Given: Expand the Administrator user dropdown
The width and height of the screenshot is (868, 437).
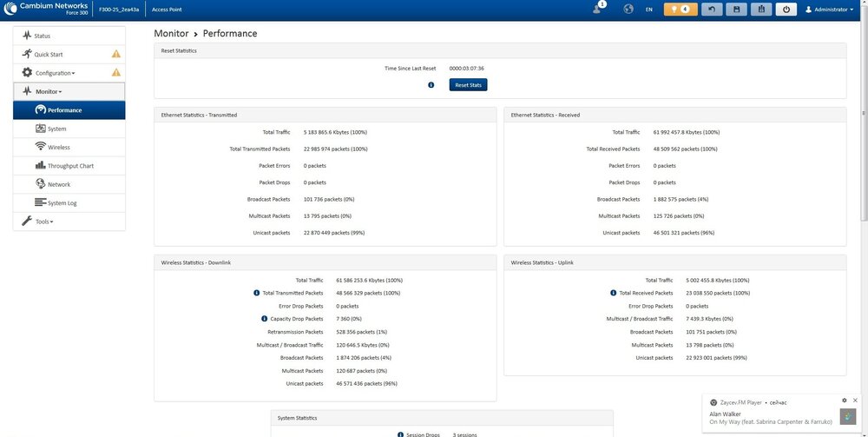Looking at the screenshot, I should pos(831,10).
